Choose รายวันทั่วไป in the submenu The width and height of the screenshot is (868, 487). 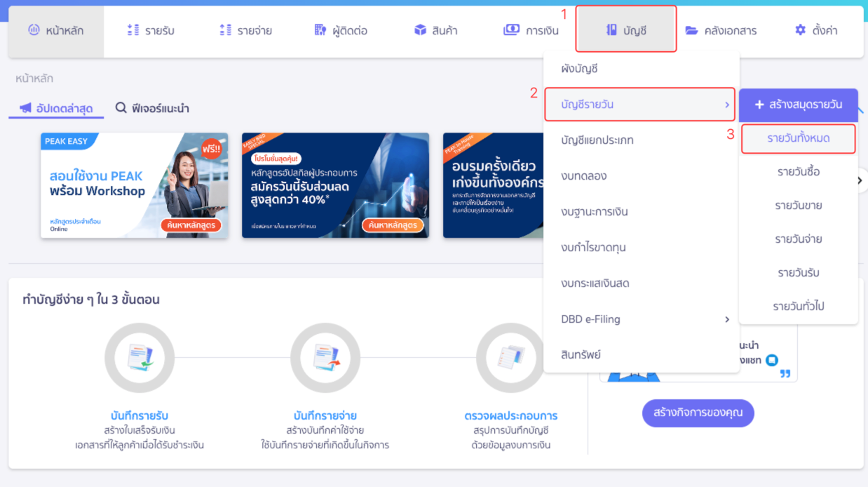click(x=799, y=306)
